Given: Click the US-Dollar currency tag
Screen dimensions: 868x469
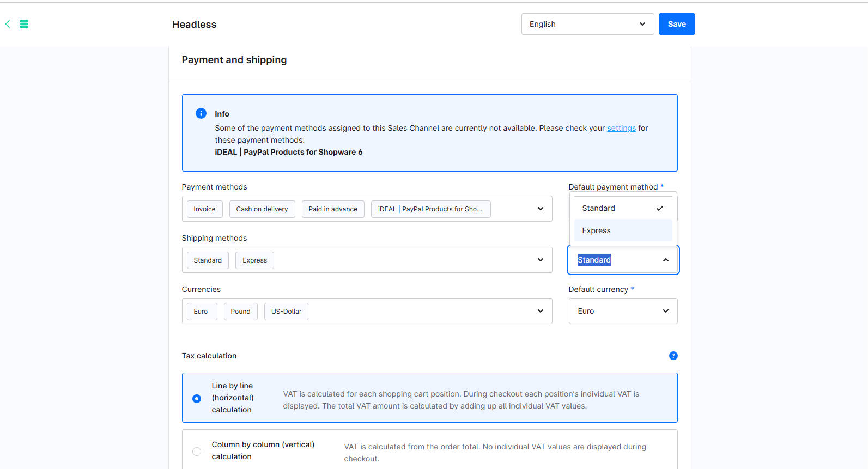Looking at the screenshot, I should pos(286,312).
